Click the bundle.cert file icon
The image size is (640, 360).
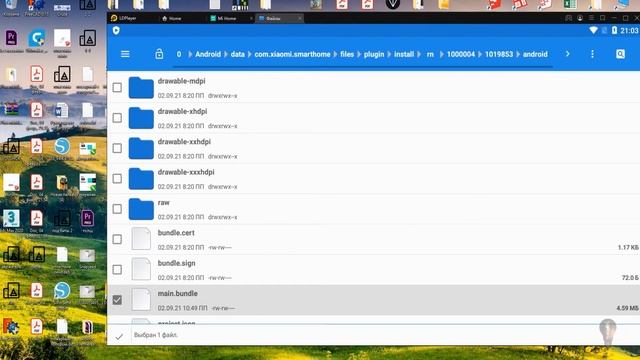[141, 239]
